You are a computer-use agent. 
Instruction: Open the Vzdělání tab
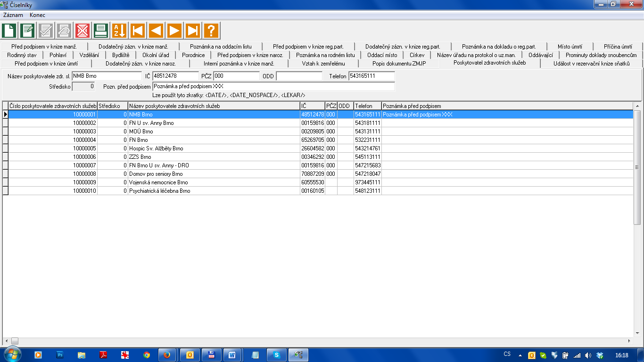point(89,55)
